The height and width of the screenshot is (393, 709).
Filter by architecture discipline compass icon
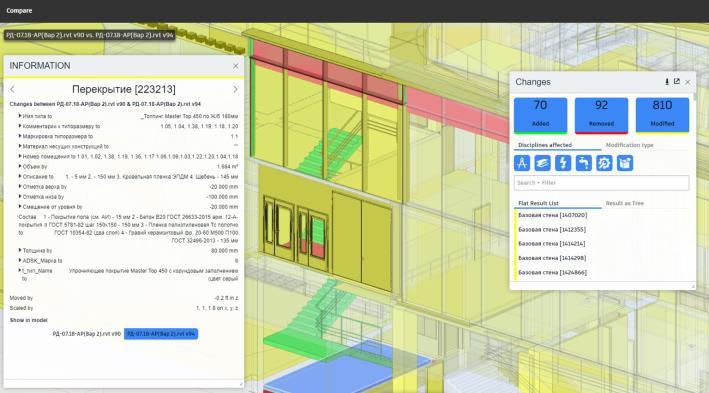click(x=522, y=163)
